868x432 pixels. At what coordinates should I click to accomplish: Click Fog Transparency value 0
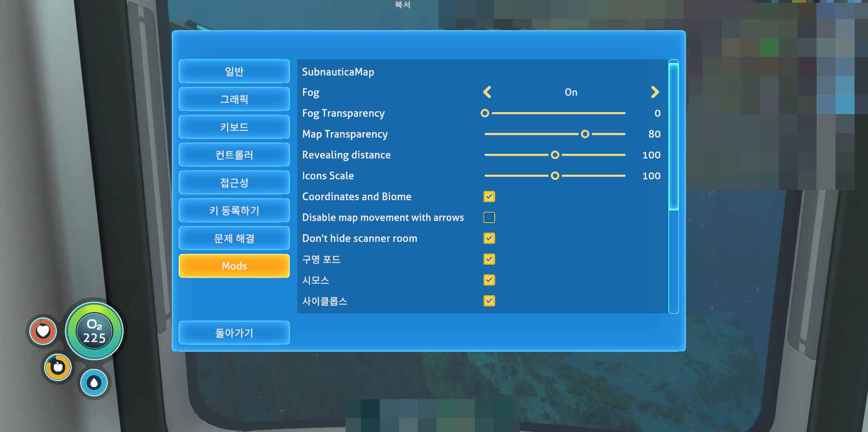point(657,113)
